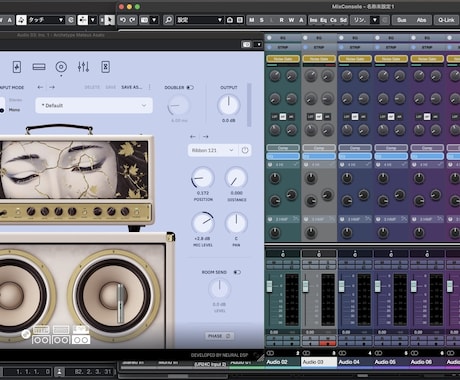Click the snapshot camera icon in plugin header
460x380 pixels.
tap(247, 44)
